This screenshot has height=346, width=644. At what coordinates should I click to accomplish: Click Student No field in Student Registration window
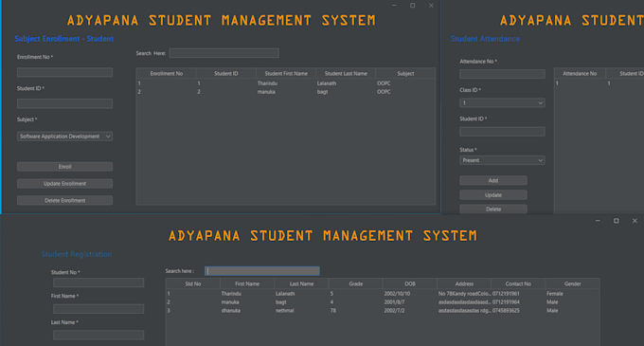tap(98, 282)
